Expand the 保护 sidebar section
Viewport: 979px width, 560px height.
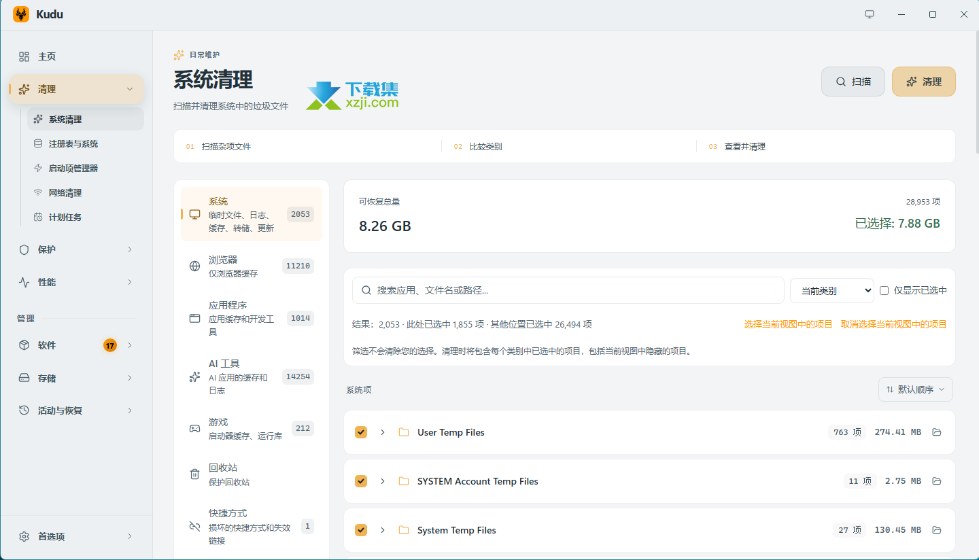point(130,249)
